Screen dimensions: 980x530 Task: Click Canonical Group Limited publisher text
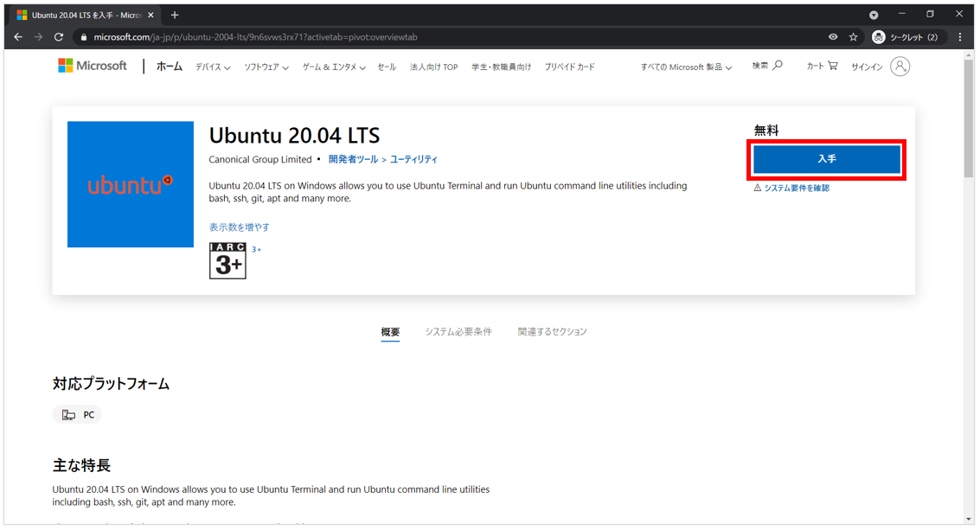tap(260, 159)
